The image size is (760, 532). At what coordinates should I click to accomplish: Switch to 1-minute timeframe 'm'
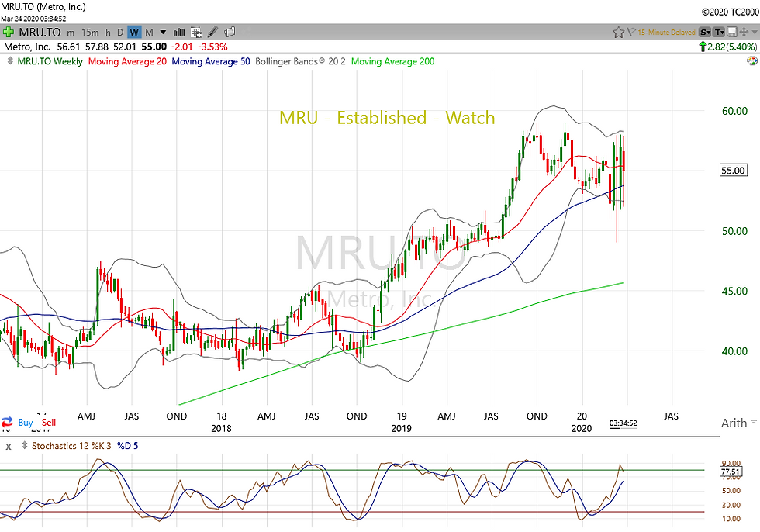pos(71,33)
